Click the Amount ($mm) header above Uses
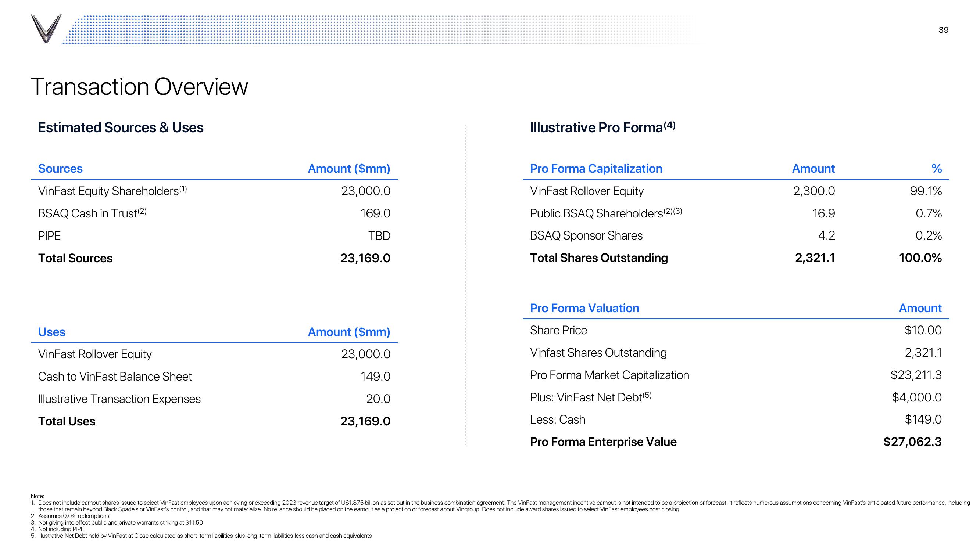This screenshot has height=551, width=980. 349,332
